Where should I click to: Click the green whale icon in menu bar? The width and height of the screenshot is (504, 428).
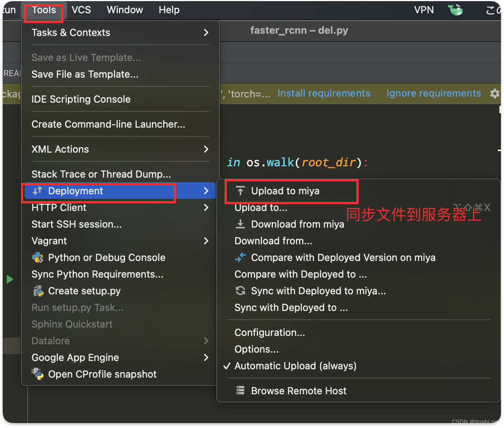(456, 10)
